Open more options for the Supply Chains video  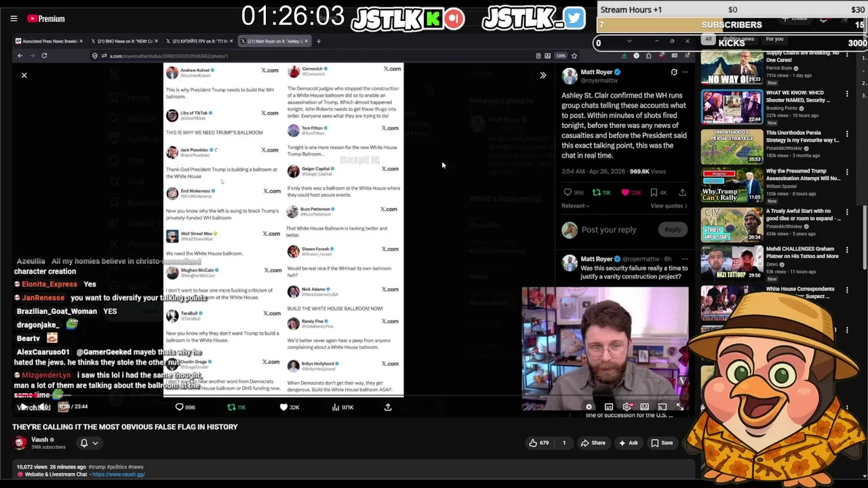coord(847,56)
